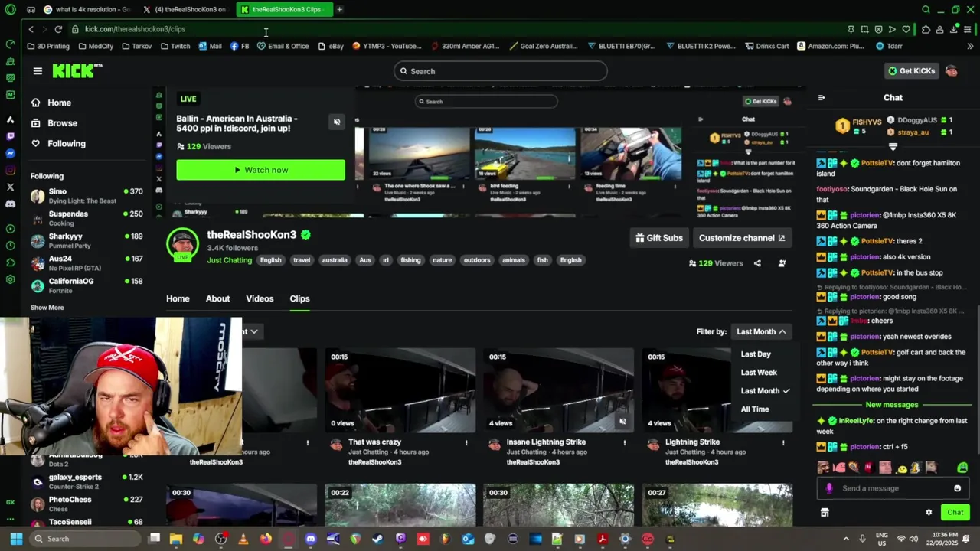This screenshot has height=551, width=980.
Task: Click New messages indicator in chat
Action: [x=891, y=405]
